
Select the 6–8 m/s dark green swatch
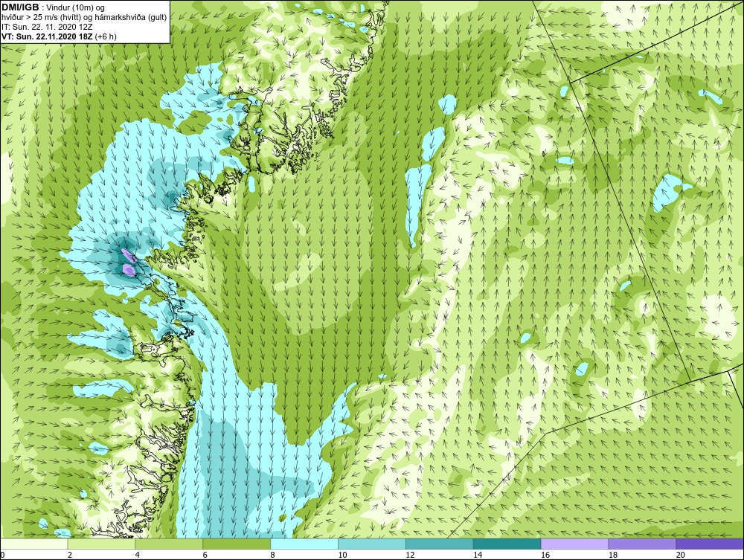[237, 544]
